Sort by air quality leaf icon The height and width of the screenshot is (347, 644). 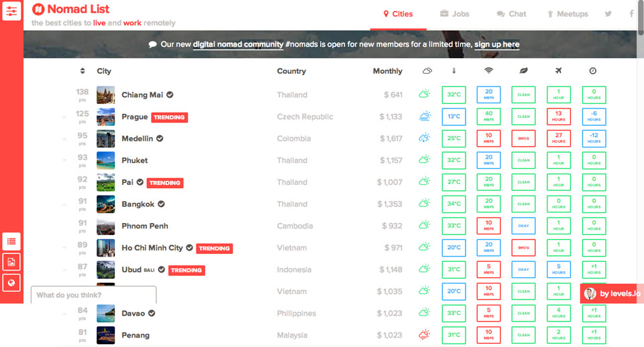[523, 71]
